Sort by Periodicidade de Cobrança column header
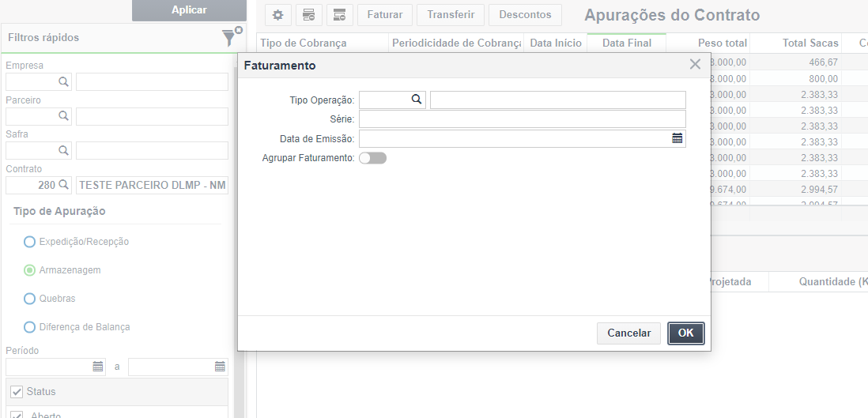This screenshot has width=868, height=418. tap(456, 43)
